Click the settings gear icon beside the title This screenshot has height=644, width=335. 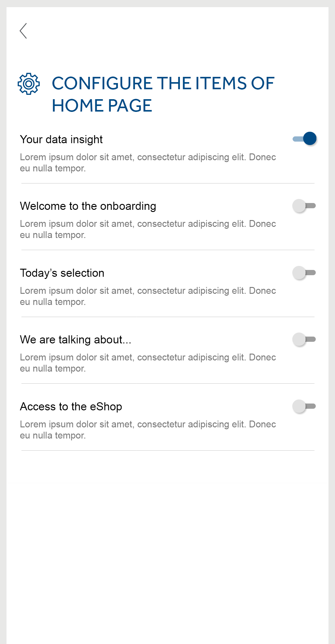point(29,84)
